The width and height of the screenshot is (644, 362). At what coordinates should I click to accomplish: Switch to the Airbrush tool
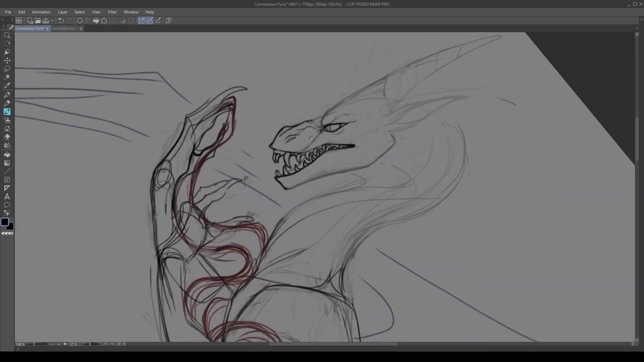[7, 120]
